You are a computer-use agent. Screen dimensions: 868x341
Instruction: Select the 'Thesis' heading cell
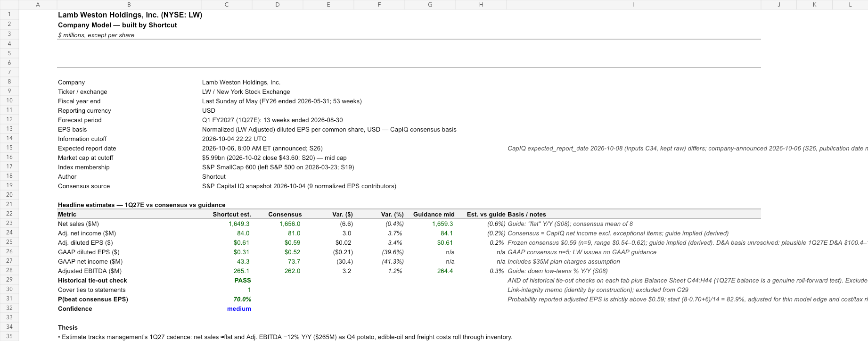pos(68,328)
